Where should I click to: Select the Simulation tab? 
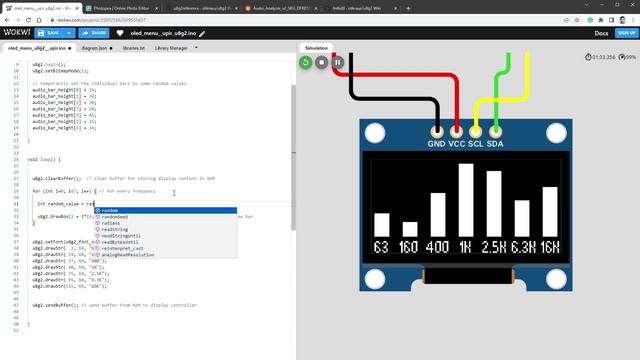(x=316, y=48)
